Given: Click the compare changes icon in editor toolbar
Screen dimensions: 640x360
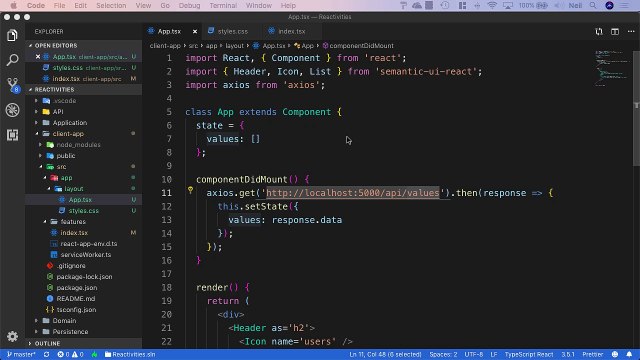Looking at the screenshot, I should [x=599, y=31].
